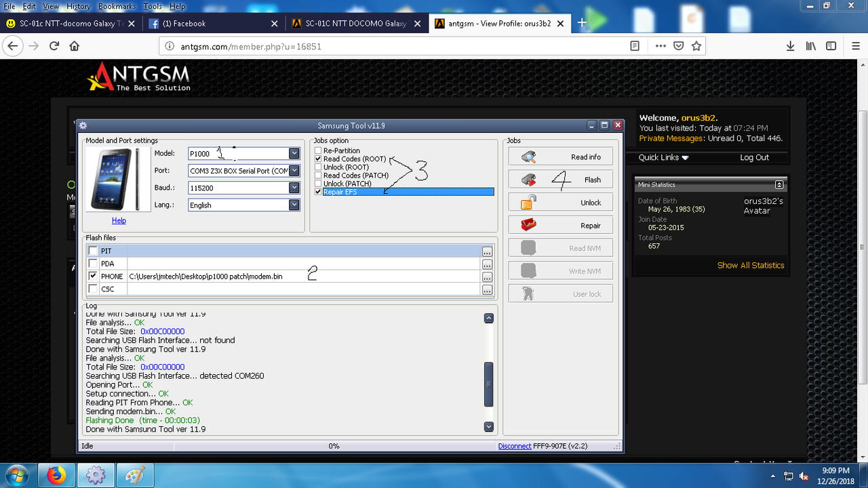Reload the current antgsm page
The image size is (868, 488).
point(54,46)
